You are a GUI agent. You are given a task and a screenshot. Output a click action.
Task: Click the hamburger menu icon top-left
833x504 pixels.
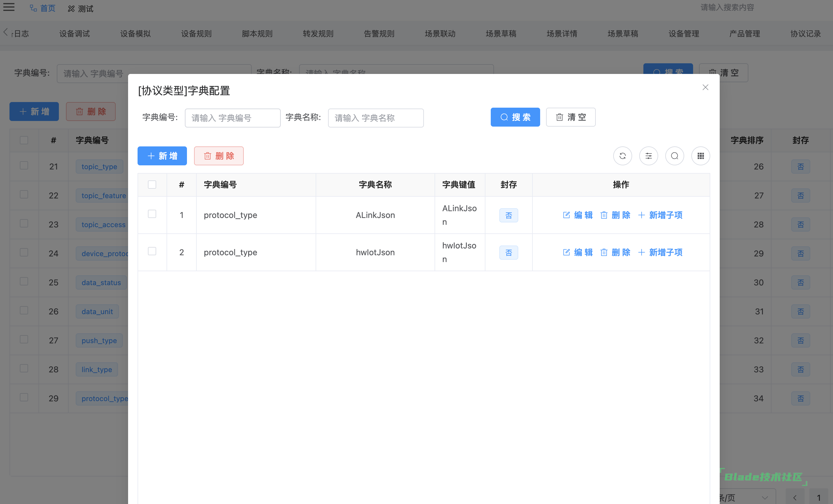[9, 7]
